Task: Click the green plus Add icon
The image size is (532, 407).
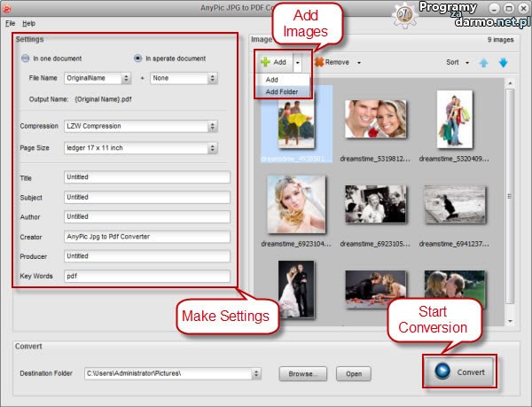Action: [x=265, y=63]
